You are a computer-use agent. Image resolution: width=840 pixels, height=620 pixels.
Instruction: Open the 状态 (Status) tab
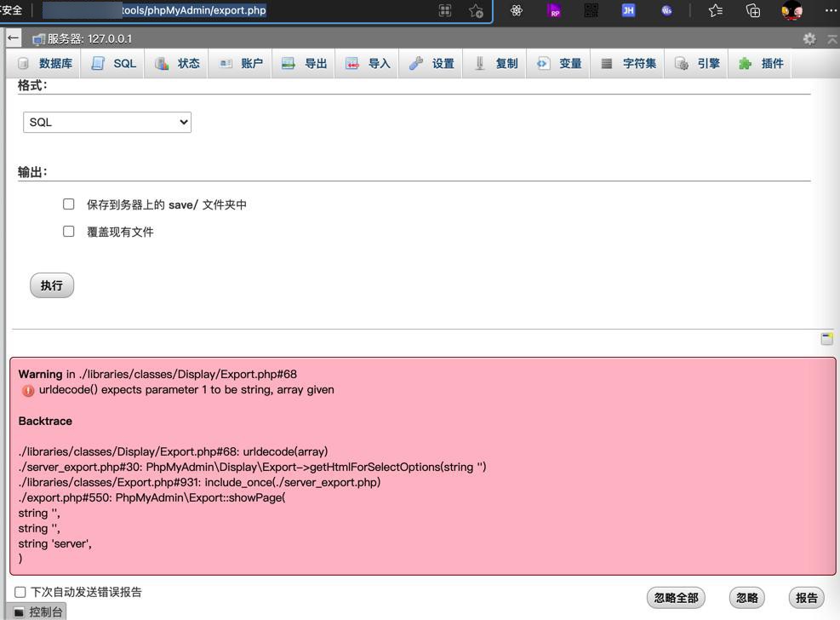(x=177, y=63)
